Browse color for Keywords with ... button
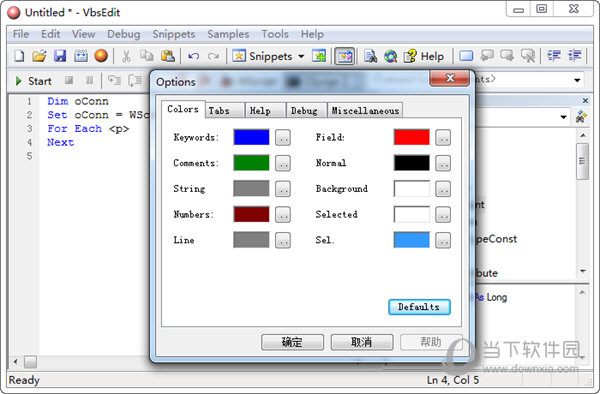Screen dimensions: 600x394 (283, 138)
